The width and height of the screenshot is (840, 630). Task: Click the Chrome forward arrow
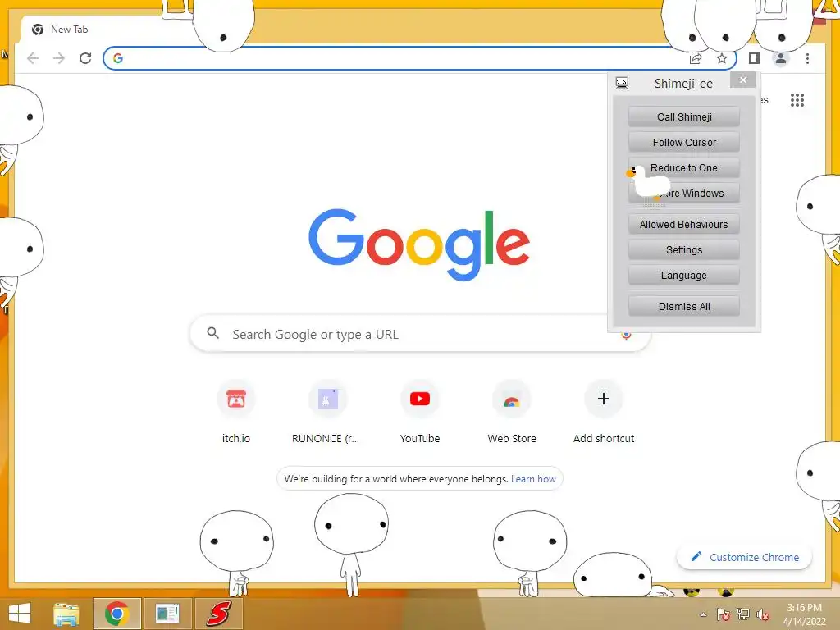[x=59, y=58]
